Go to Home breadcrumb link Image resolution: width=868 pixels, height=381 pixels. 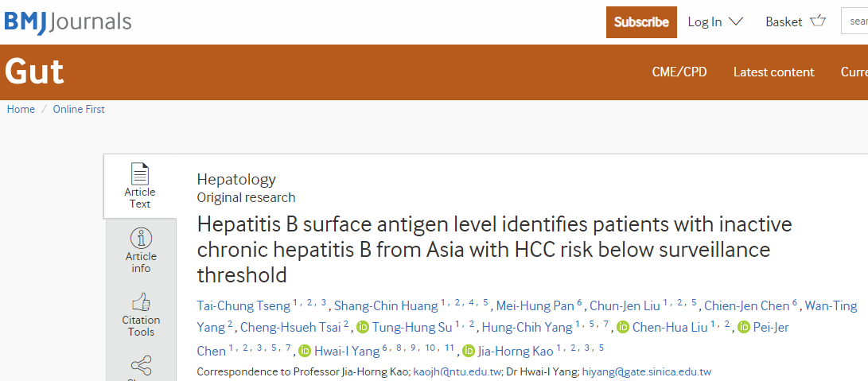[x=21, y=109]
